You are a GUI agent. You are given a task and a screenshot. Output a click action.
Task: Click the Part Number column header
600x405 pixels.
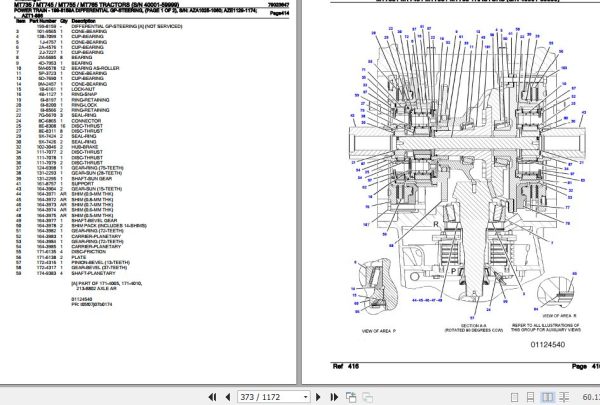click(43, 21)
